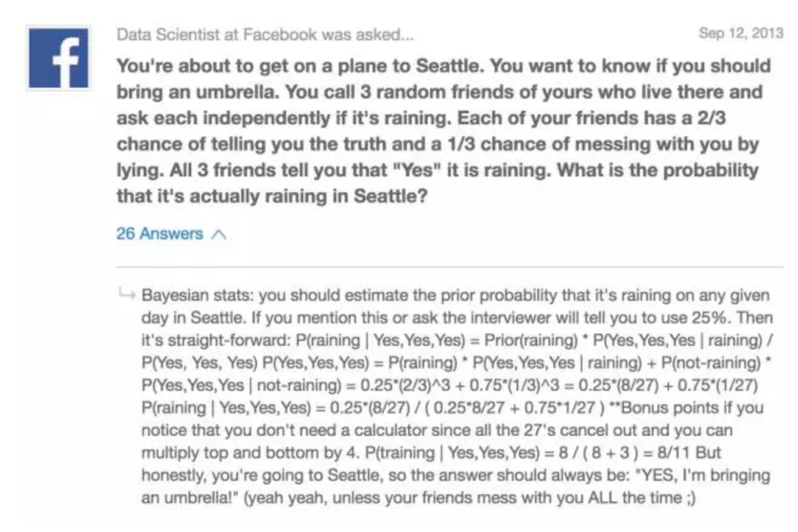Click the question line ending 'that it's actually raining in Seattle?'
Viewport: 798px width, 532px height.
click(273, 197)
